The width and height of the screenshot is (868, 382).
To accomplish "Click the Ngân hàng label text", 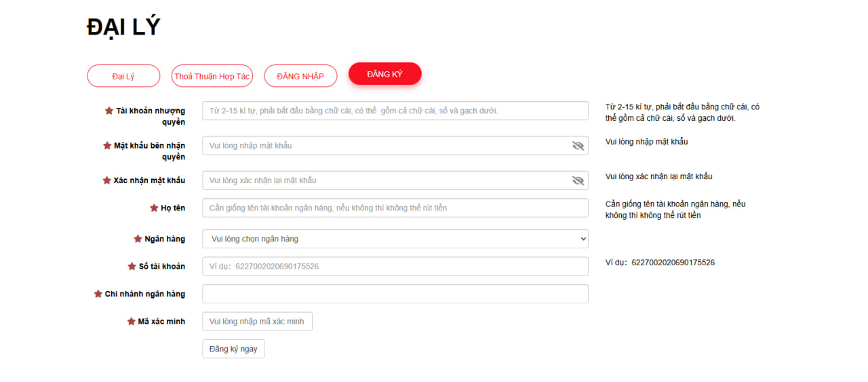I will [165, 239].
